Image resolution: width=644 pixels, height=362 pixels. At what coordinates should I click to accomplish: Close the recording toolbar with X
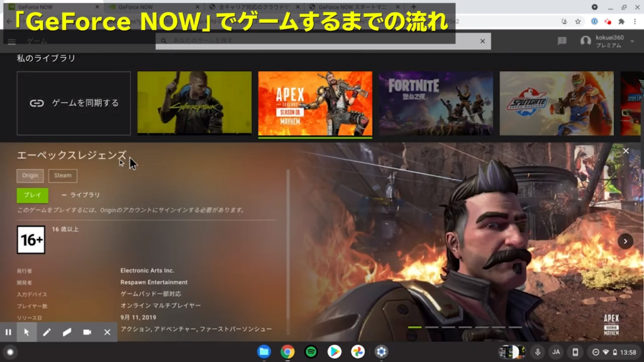click(x=107, y=332)
